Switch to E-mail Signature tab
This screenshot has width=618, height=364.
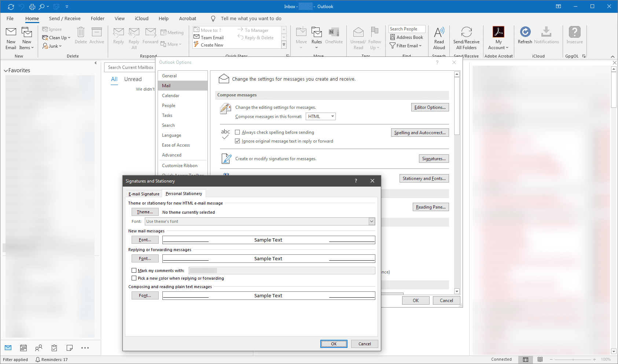[144, 194]
